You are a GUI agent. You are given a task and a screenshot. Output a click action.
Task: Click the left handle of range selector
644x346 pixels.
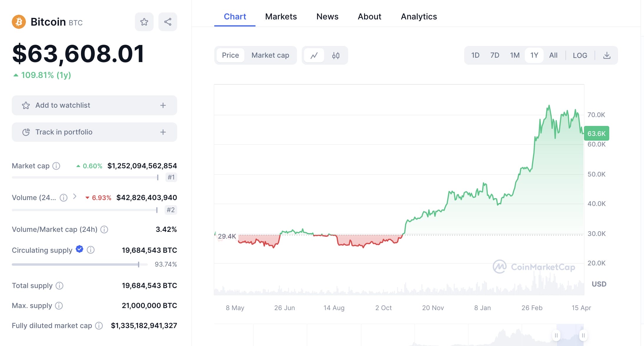[556, 335]
